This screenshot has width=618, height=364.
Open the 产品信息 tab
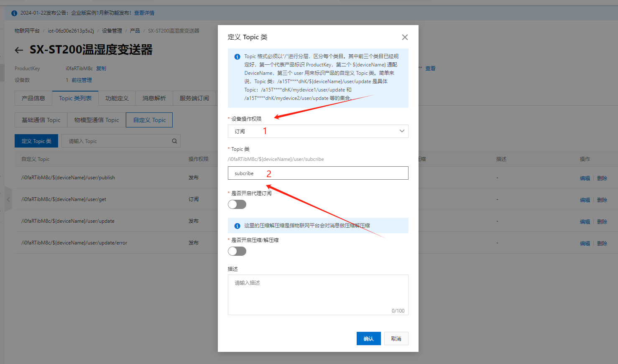[33, 98]
